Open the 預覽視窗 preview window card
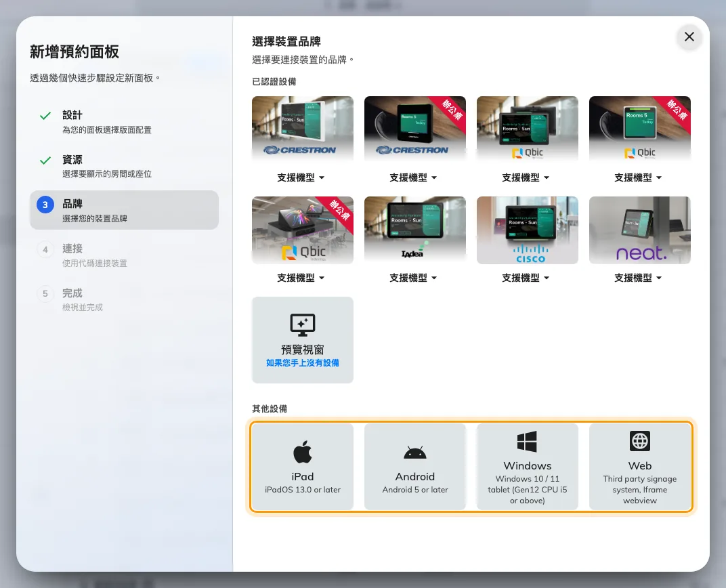The height and width of the screenshot is (588, 726). tap(302, 340)
